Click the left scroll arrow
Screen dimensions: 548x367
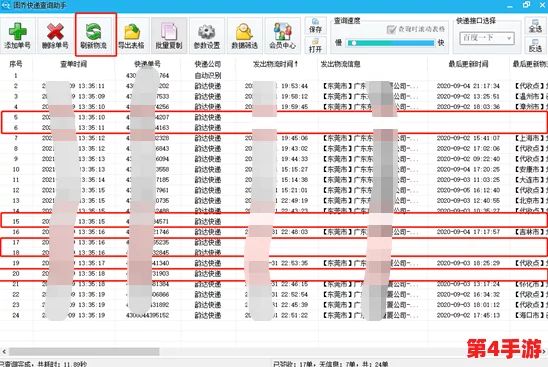4,351
